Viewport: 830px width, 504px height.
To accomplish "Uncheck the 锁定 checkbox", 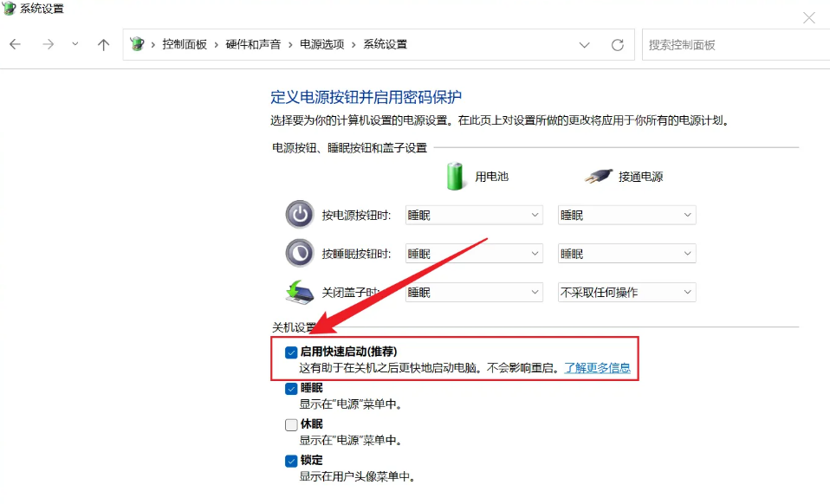I will pyautogui.click(x=291, y=462).
